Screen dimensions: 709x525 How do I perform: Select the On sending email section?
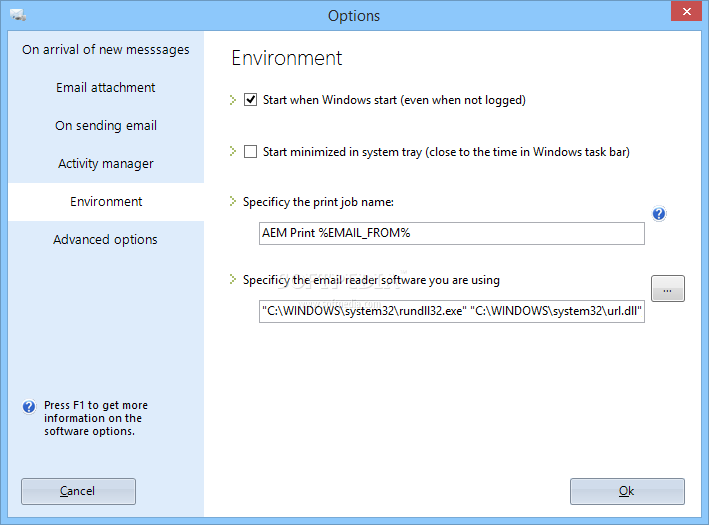tap(106, 126)
